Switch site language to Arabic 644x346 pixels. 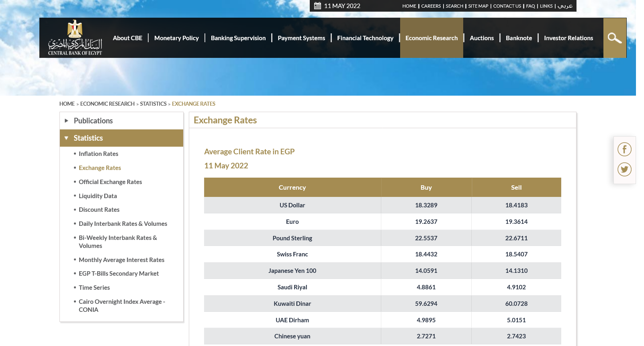point(565,6)
